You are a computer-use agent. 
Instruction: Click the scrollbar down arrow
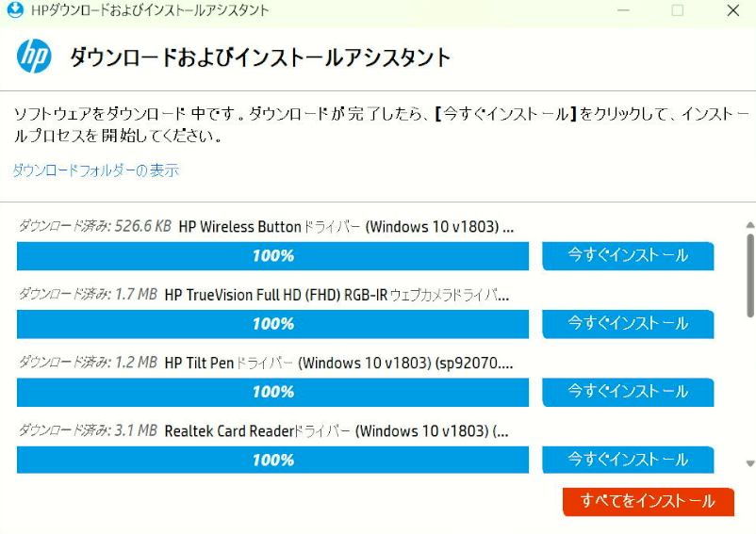tap(750, 463)
